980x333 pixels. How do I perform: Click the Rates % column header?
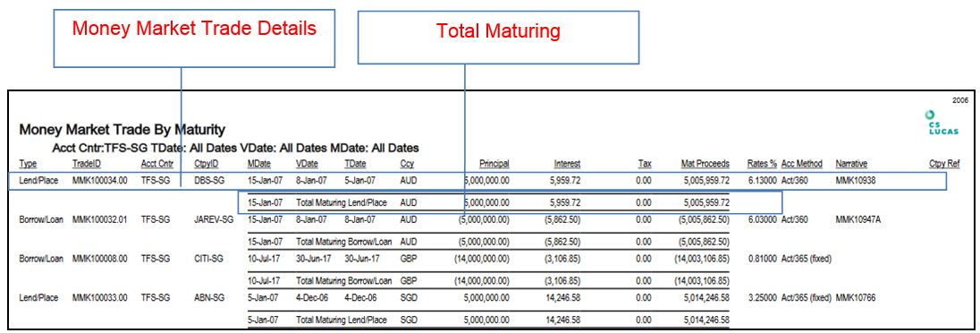[762, 164]
